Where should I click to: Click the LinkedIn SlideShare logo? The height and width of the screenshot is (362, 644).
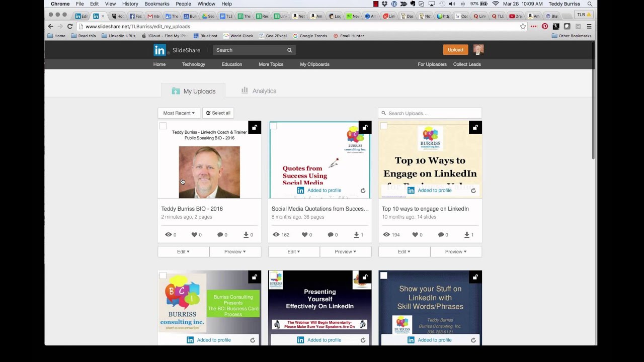click(x=177, y=50)
